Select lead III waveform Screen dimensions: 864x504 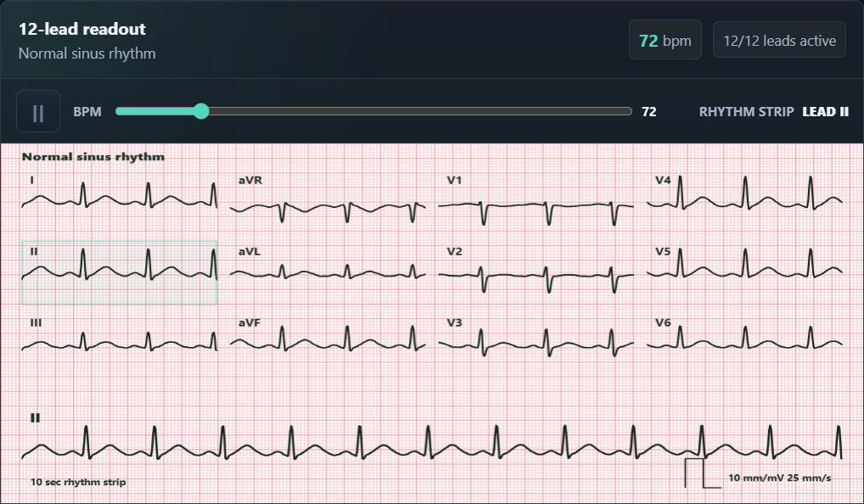click(x=119, y=340)
